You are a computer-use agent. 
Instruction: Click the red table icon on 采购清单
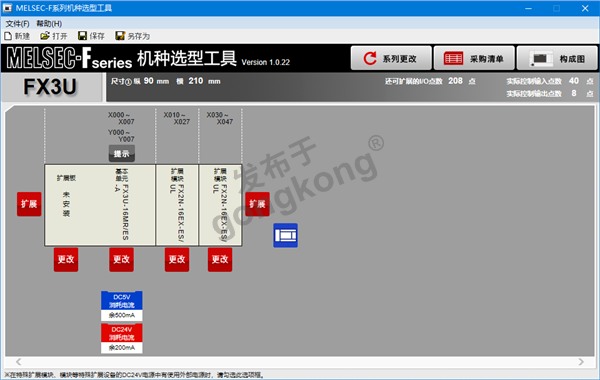click(453, 59)
